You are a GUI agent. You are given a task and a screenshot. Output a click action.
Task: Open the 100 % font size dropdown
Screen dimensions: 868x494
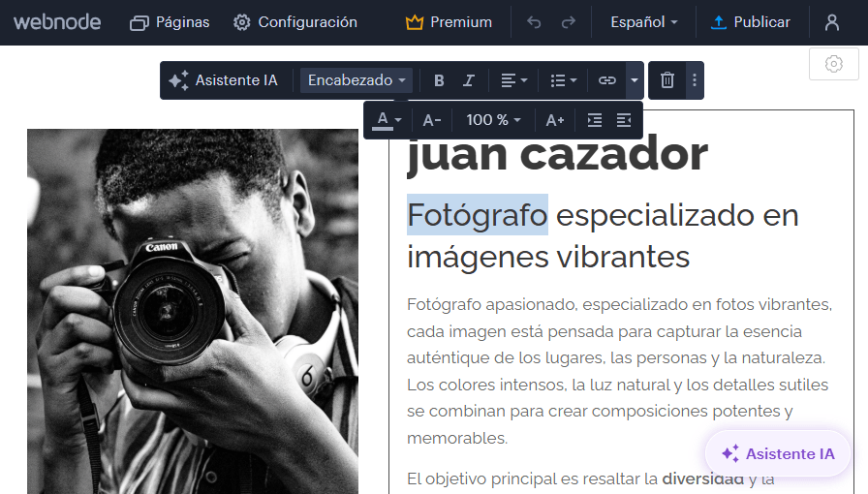(493, 119)
